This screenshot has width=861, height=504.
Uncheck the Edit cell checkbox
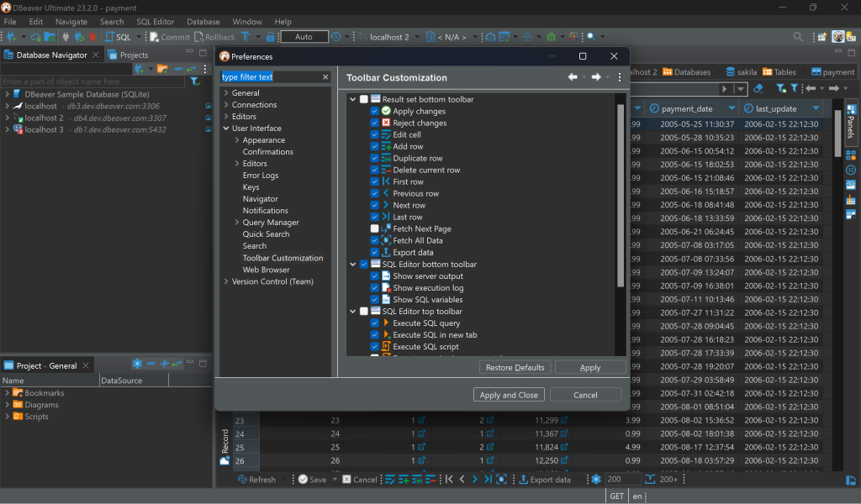(x=374, y=134)
